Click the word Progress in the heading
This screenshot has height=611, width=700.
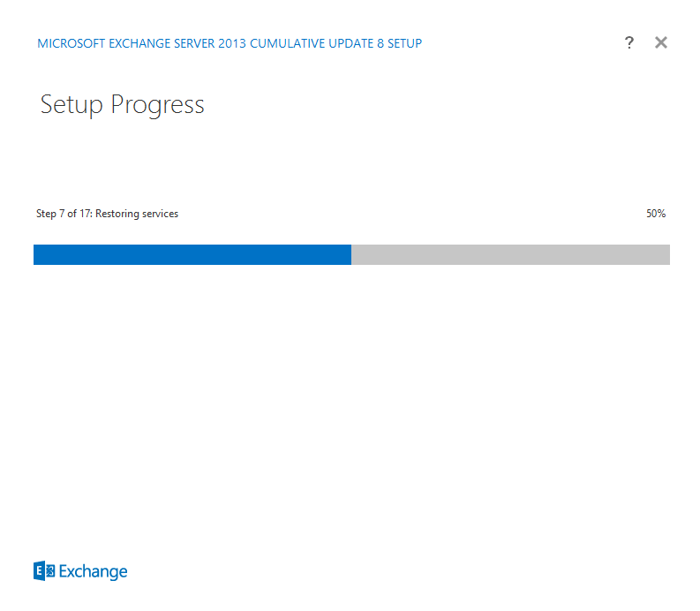click(x=158, y=105)
